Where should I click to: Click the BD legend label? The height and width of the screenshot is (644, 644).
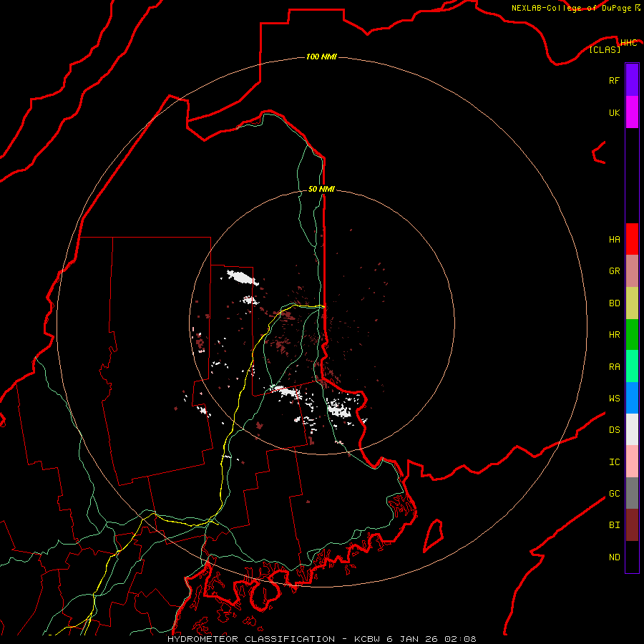coord(614,303)
